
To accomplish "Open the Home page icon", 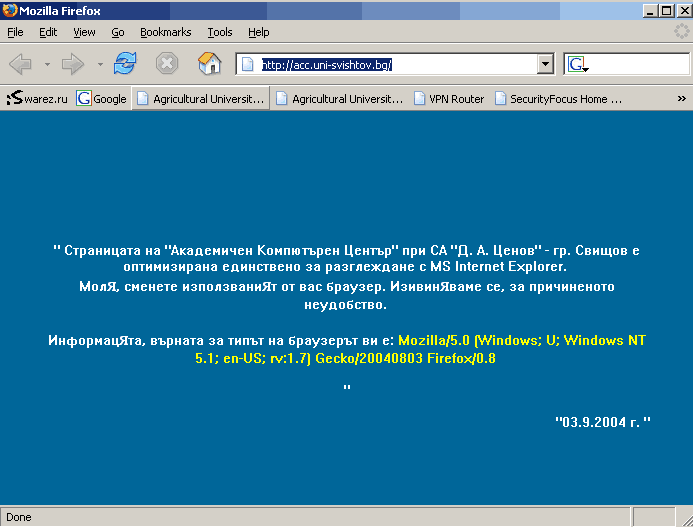I will 209,63.
